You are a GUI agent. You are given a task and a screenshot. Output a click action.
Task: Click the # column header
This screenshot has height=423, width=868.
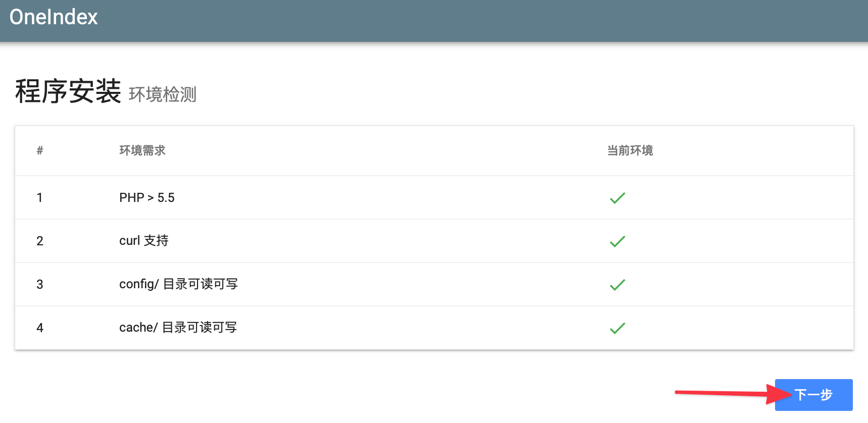(x=40, y=150)
